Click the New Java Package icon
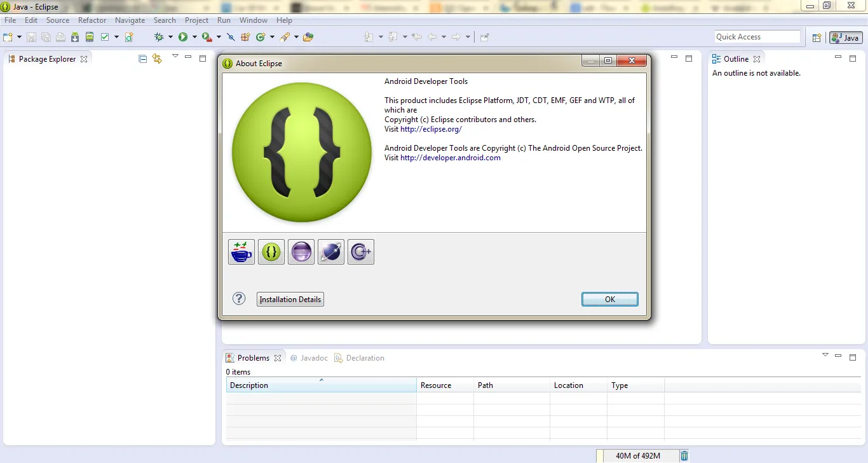This screenshot has height=463, width=868. [245, 37]
